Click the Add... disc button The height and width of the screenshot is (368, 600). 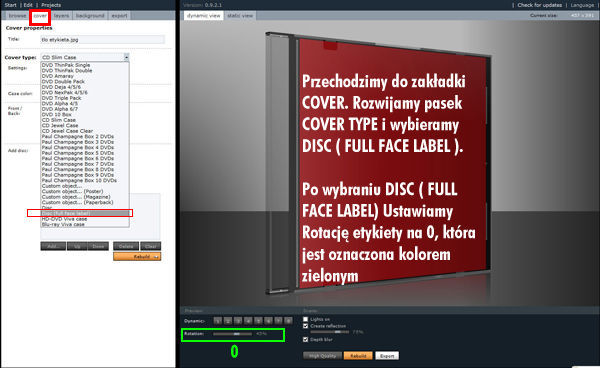[53, 246]
